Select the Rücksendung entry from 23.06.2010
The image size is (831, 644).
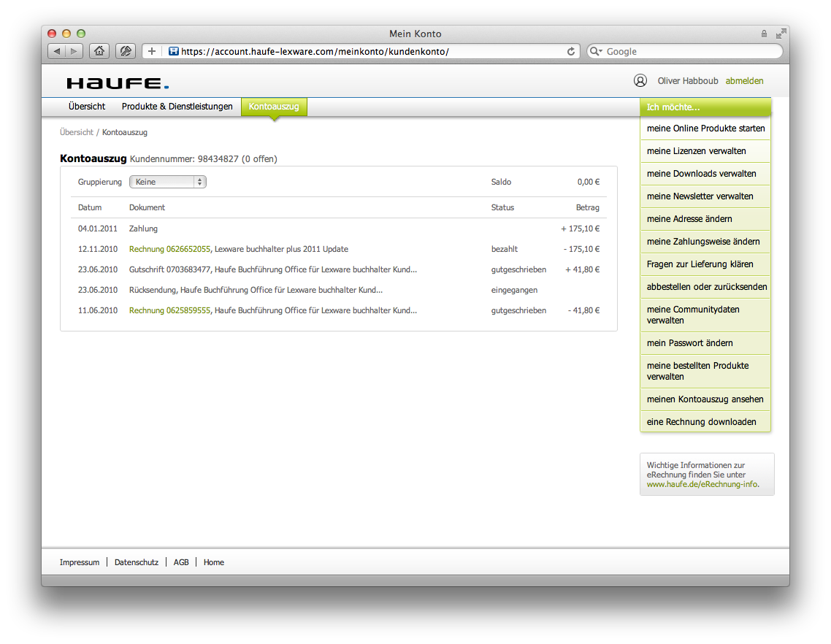click(x=339, y=291)
